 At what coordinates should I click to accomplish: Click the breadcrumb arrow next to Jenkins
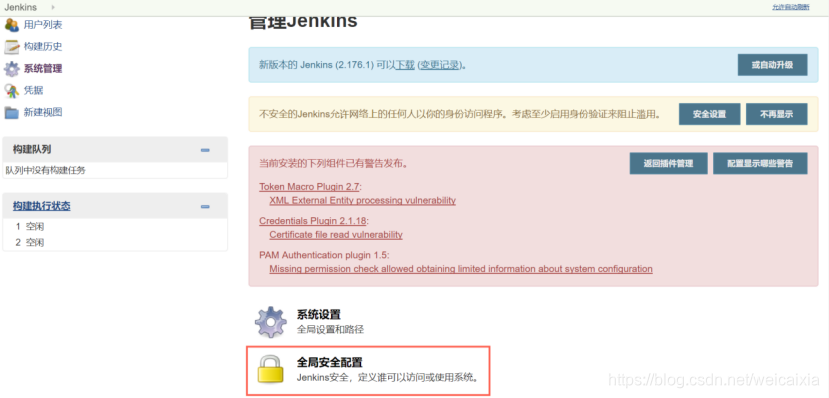point(52,7)
